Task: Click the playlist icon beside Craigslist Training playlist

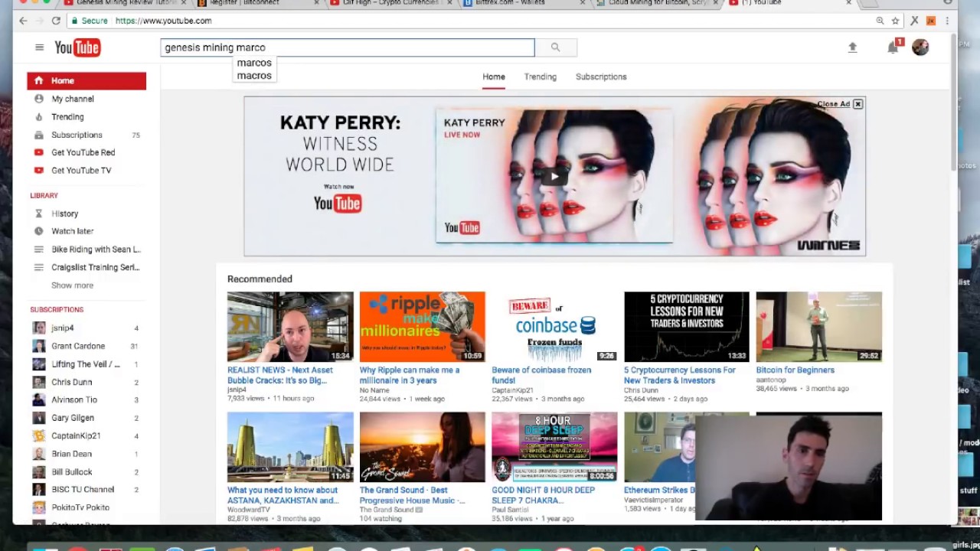Action: point(38,267)
